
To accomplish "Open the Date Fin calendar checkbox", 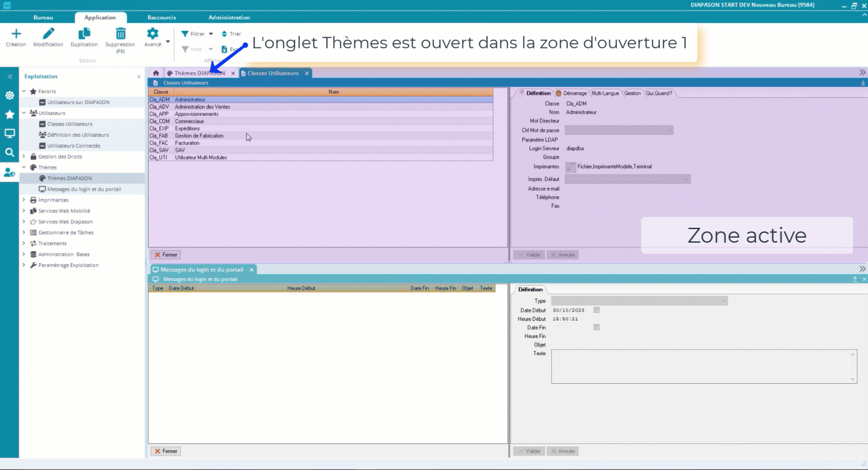I will pyautogui.click(x=596, y=327).
